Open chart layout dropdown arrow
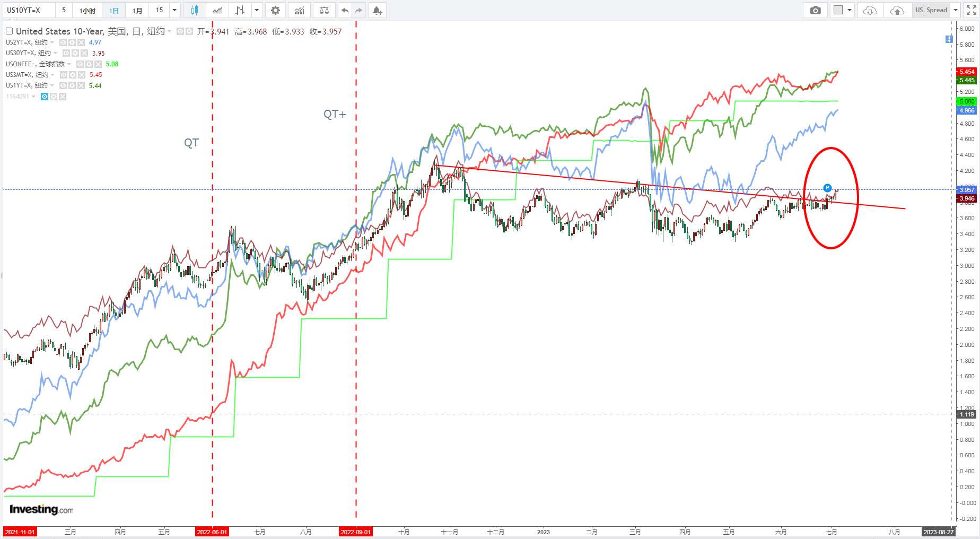The height and width of the screenshot is (539, 980). pos(850,10)
